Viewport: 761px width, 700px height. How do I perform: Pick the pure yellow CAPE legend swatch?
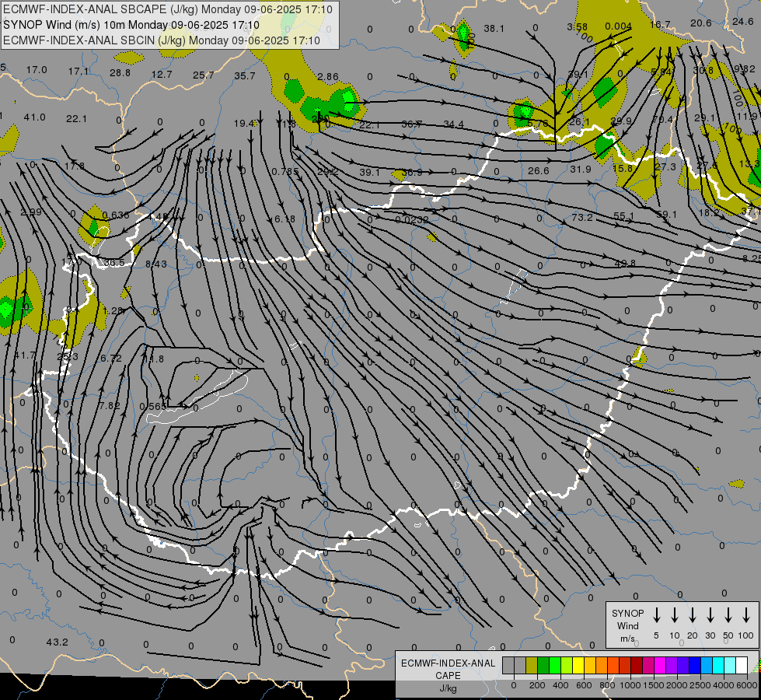[578, 666]
